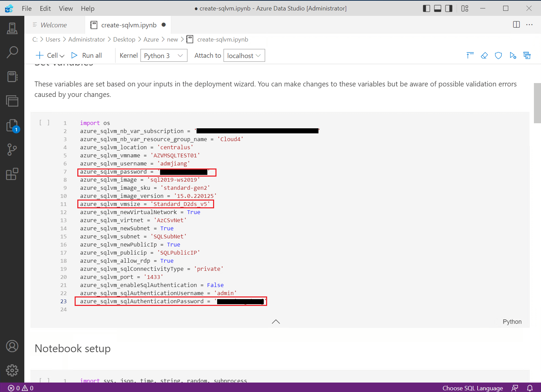Toggle the bottom panel layout

coord(438,8)
